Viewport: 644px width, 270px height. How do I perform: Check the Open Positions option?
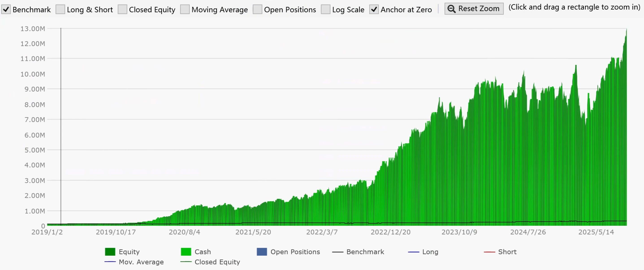[x=257, y=9]
